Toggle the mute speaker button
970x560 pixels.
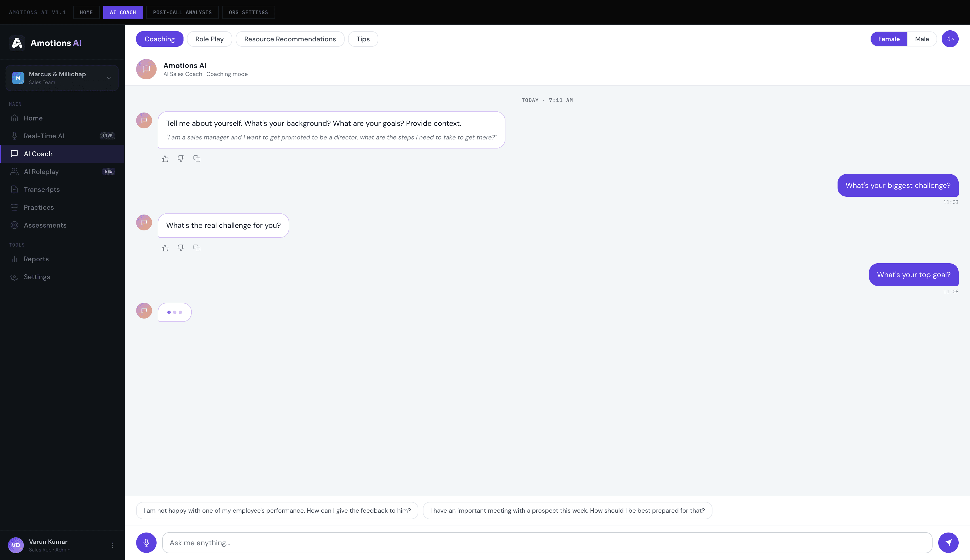coord(950,39)
